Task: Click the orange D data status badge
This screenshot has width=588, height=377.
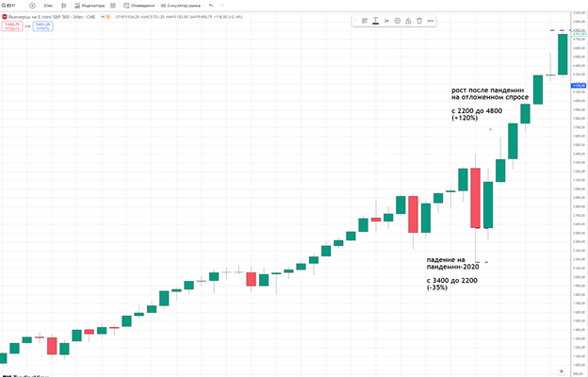Action: (107, 17)
